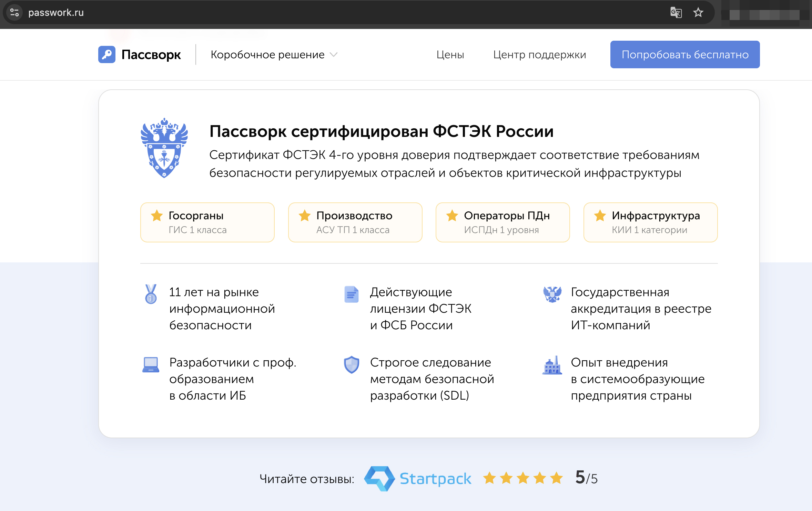
Task: Select the Производство АСУ ТП card
Action: [355, 222]
